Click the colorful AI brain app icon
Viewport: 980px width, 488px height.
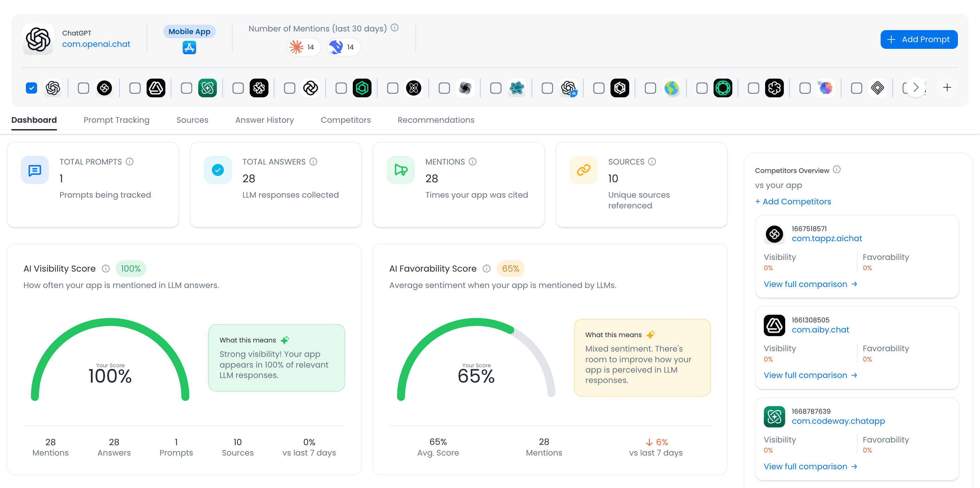[826, 88]
